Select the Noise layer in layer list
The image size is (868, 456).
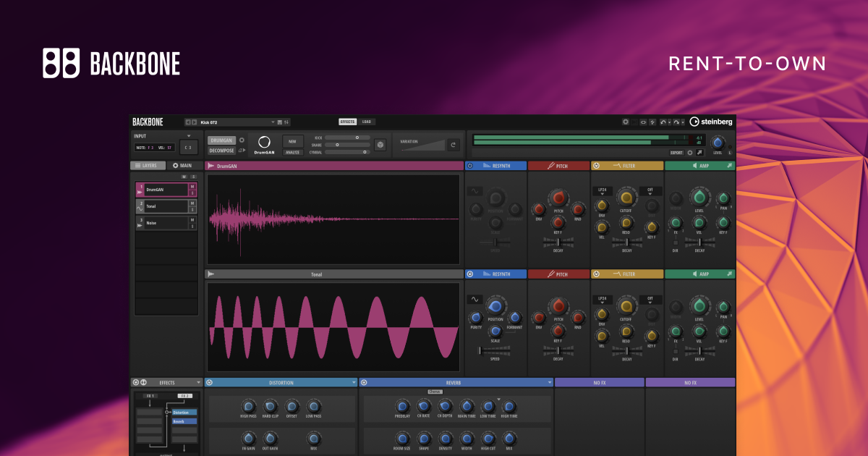tap(166, 223)
